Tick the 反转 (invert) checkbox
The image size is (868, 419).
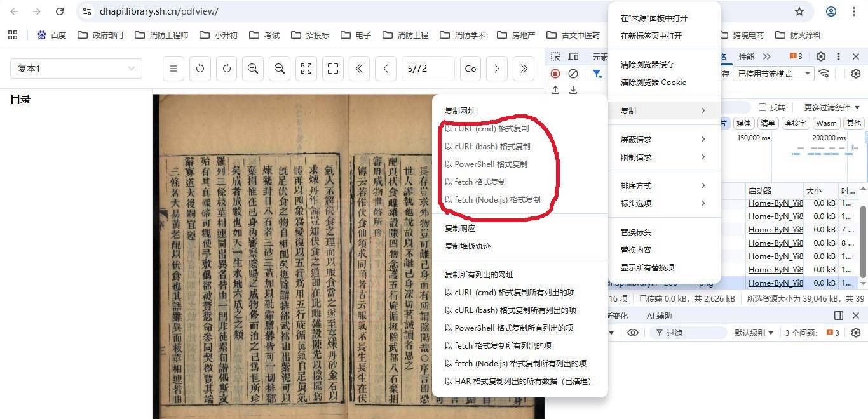763,107
